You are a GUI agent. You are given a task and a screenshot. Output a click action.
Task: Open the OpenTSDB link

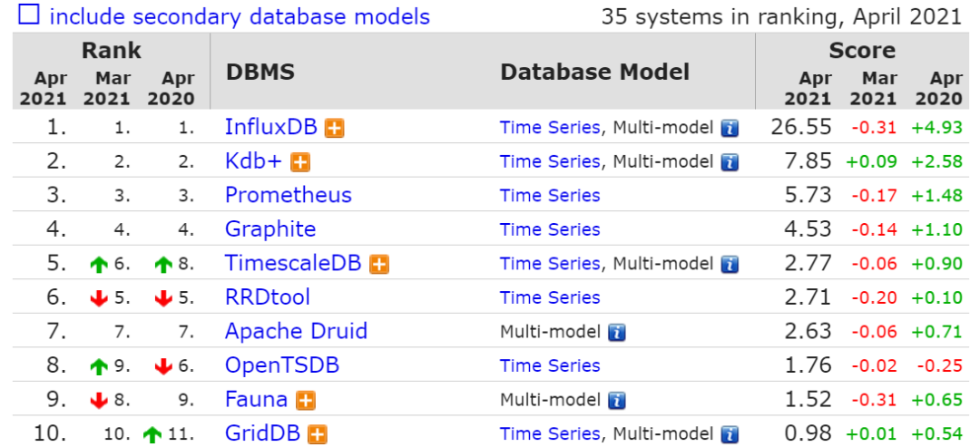coord(282,365)
